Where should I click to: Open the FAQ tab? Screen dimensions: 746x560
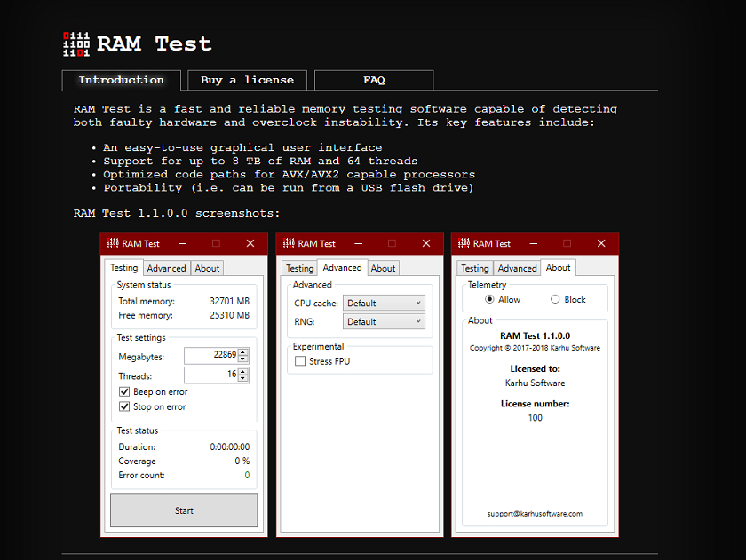pyautogui.click(x=373, y=79)
